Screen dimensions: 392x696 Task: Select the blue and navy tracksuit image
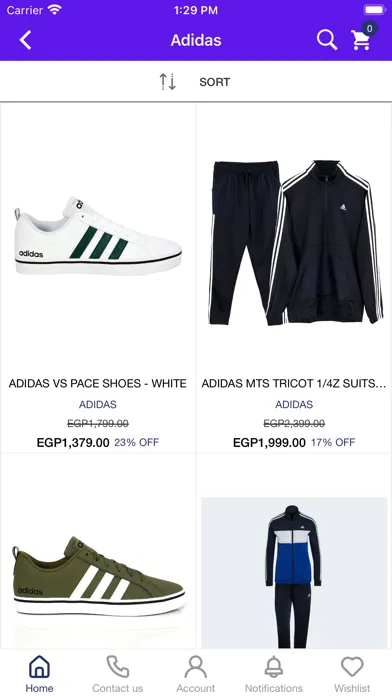pos(294,573)
